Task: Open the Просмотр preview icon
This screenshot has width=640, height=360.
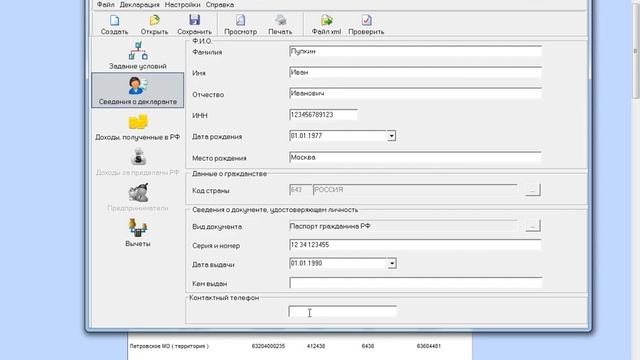Action: 240,24
